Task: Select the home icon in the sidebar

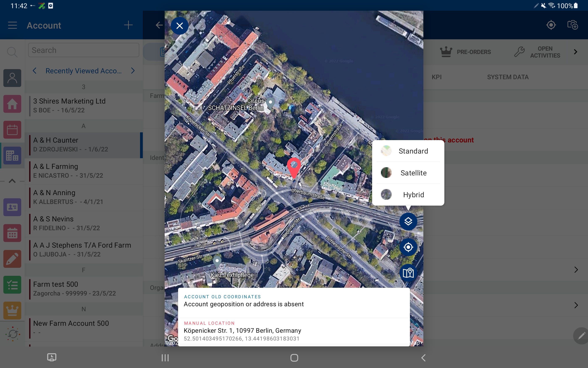Action: coord(12,104)
